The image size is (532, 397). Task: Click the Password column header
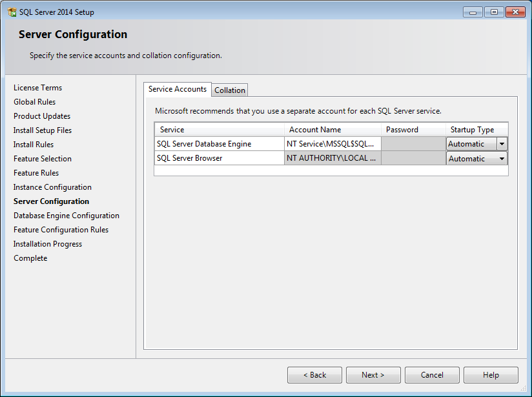(x=413, y=130)
